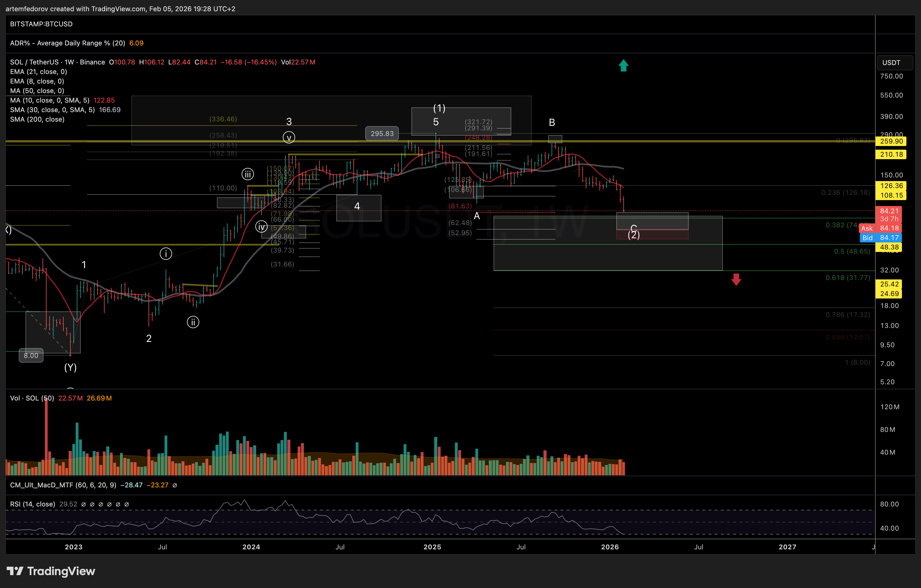Select the Vol · SOL (50) indicator legend
This screenshot has height=588, width=921.
click(x=32, y=398)
